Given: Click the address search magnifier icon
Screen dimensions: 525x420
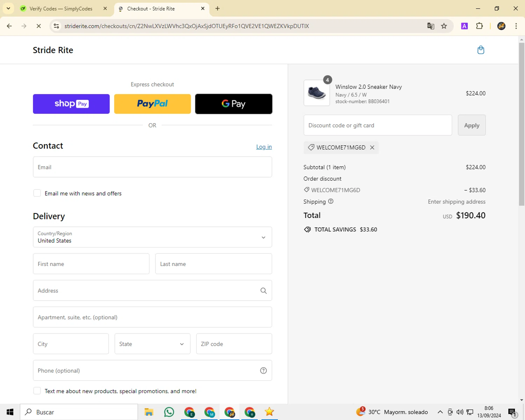Looking at the screenshot, I should point(264,290).
